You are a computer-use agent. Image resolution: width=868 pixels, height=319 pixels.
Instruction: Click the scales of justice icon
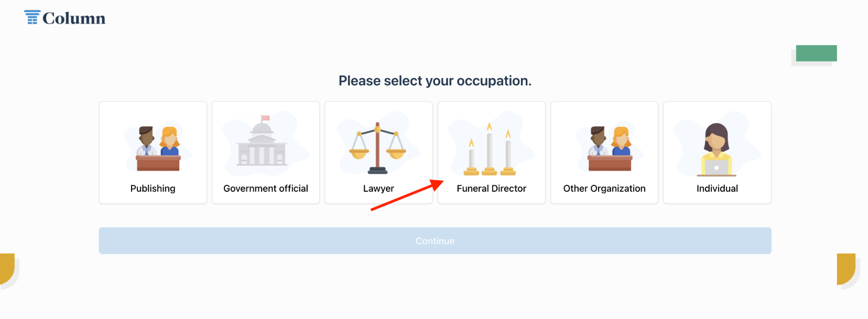(x=377, y=148)
